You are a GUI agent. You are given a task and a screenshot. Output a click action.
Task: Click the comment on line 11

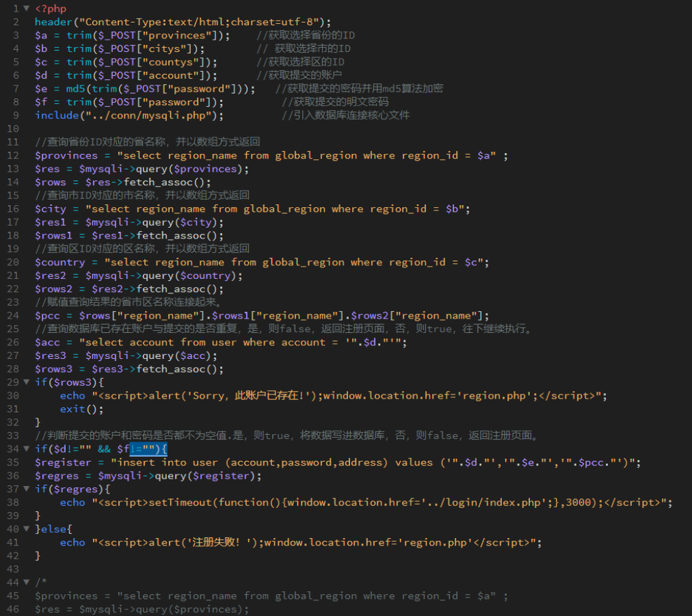coord(148,142)
